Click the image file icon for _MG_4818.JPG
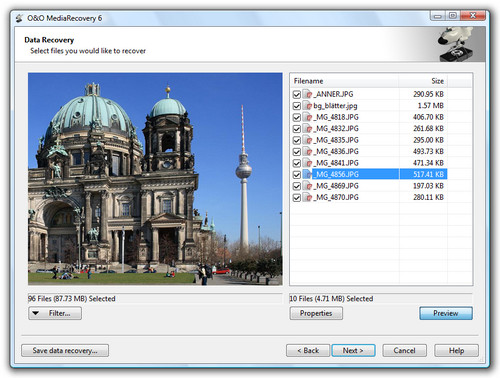500x378 pixels. (307, 117)
